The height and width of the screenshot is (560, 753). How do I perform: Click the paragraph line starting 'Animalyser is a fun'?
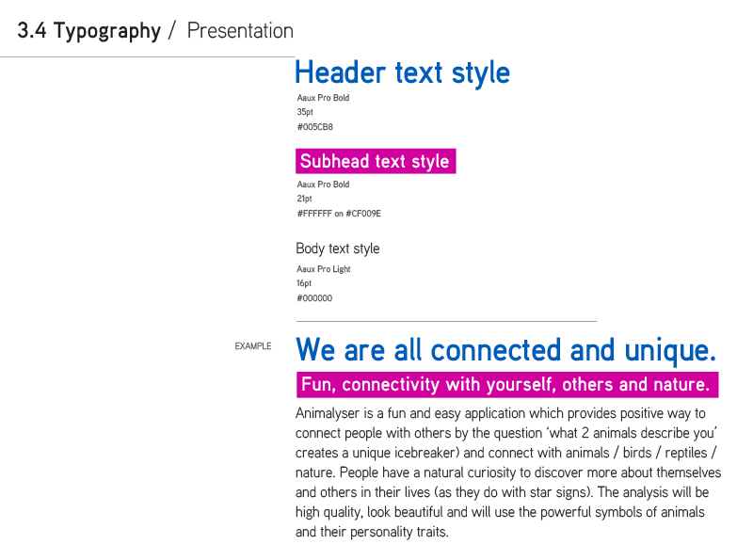(x=501, y=413)
